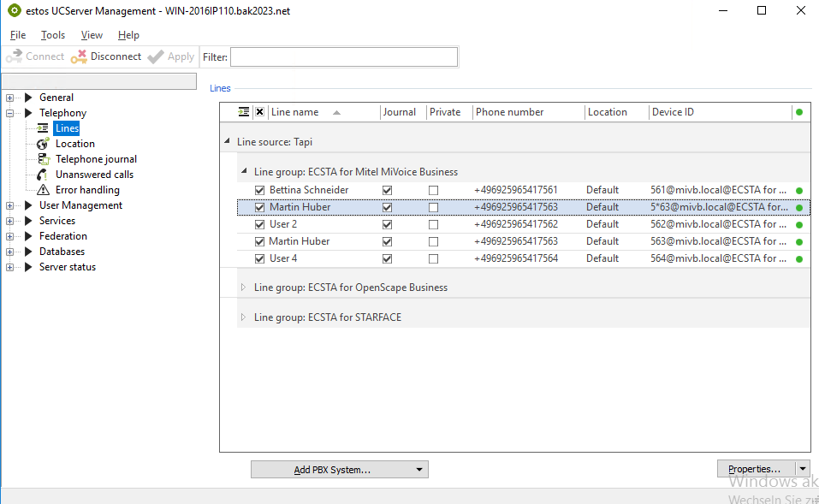The image size is (819, 504).
Task: Open the View menu
Action: pyautogui.click(x=92, y=35)
